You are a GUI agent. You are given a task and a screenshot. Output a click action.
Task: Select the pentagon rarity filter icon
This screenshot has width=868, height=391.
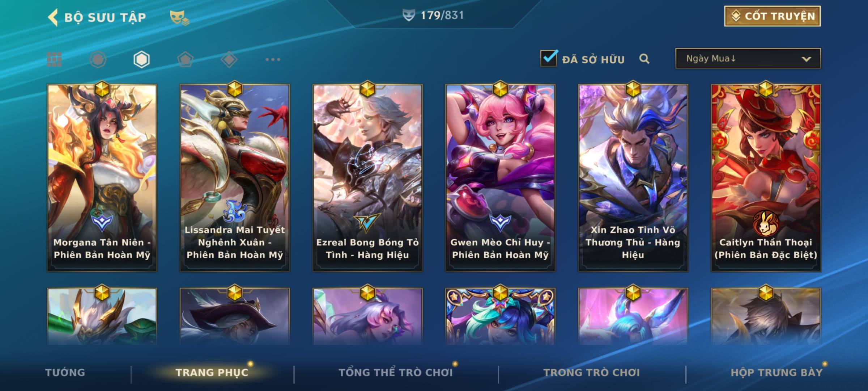coord(185,59)
